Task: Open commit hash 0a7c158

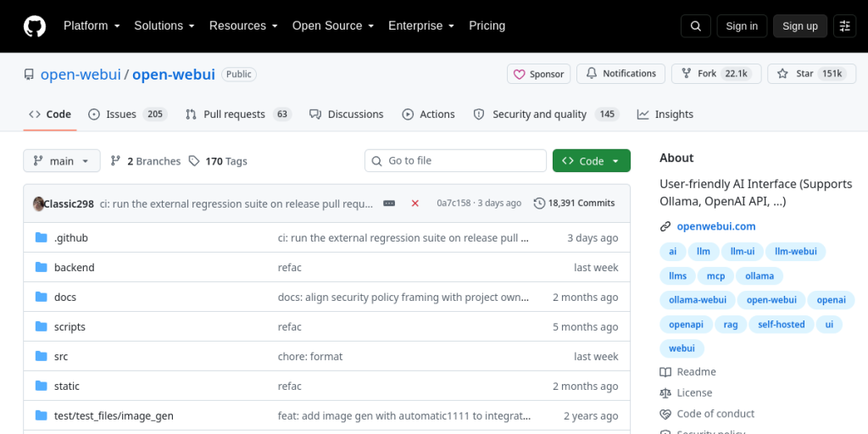Action: [453, 203]
